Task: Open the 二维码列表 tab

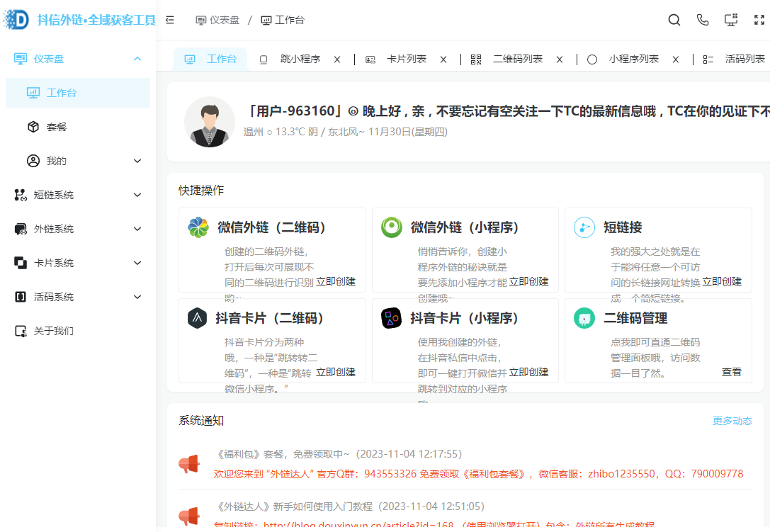Action: click(518, 60)
